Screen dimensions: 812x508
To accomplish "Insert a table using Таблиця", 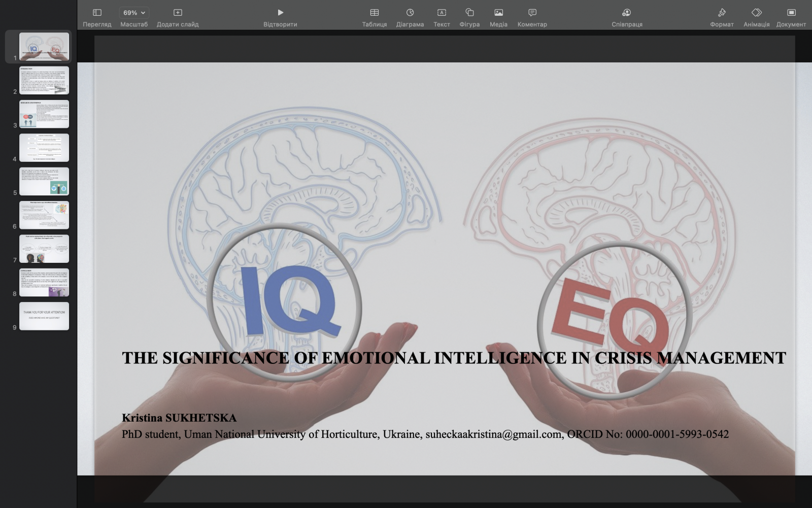I will click(375, 17).
